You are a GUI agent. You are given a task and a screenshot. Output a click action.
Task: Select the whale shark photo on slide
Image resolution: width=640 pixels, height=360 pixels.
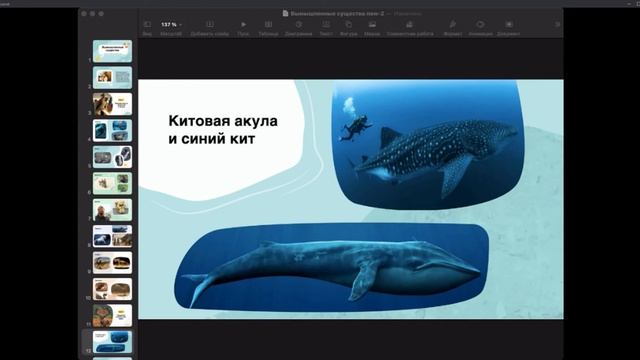[428, 144]
